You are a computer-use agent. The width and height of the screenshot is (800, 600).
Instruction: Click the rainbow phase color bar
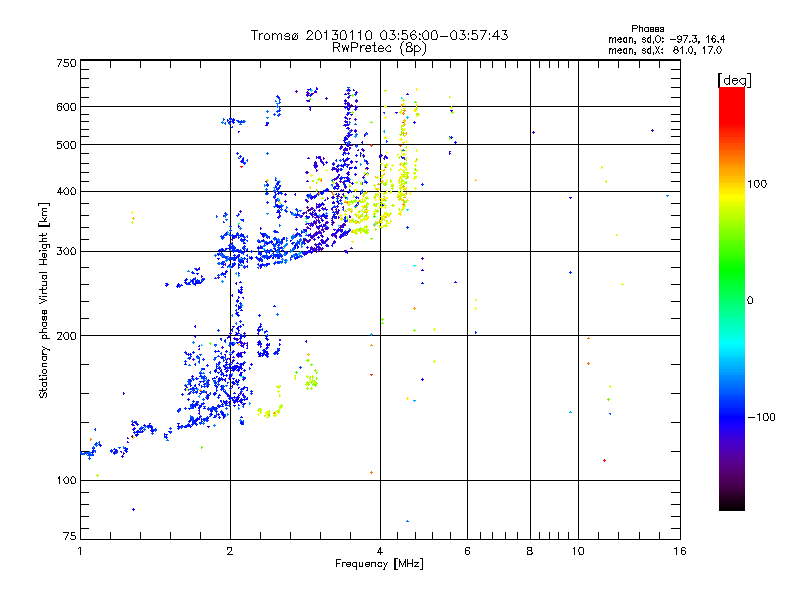(x=732, y=299)
